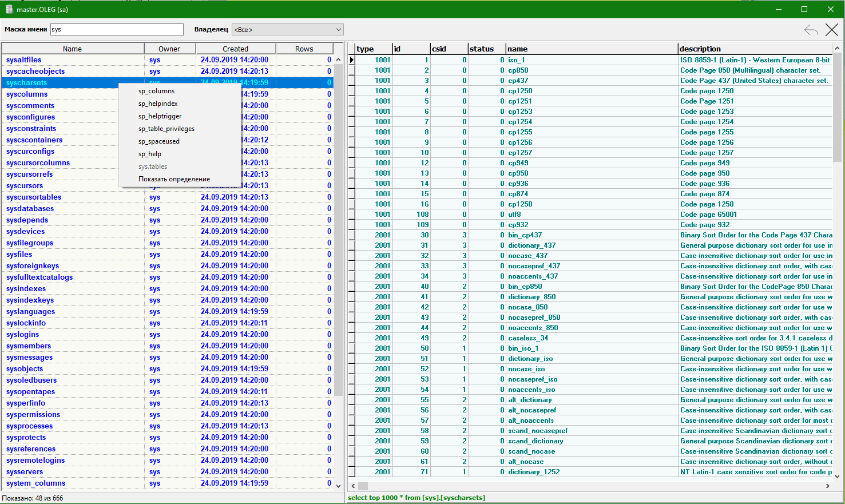Click the Маска имени input field

[x=117, y=29]
